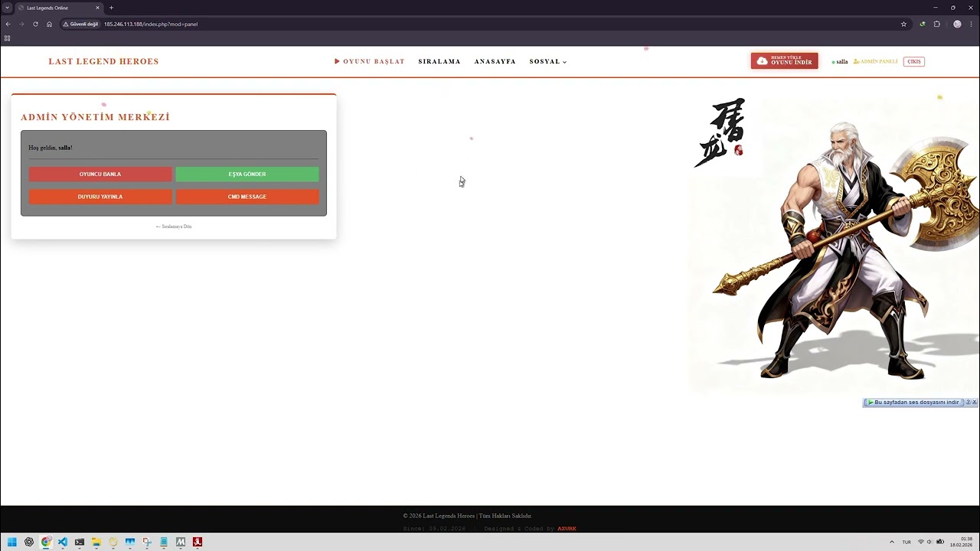This screenshot has height=551, width=980.
Task: Click the AZURE credit link in footer
Action: pos(567,529)
